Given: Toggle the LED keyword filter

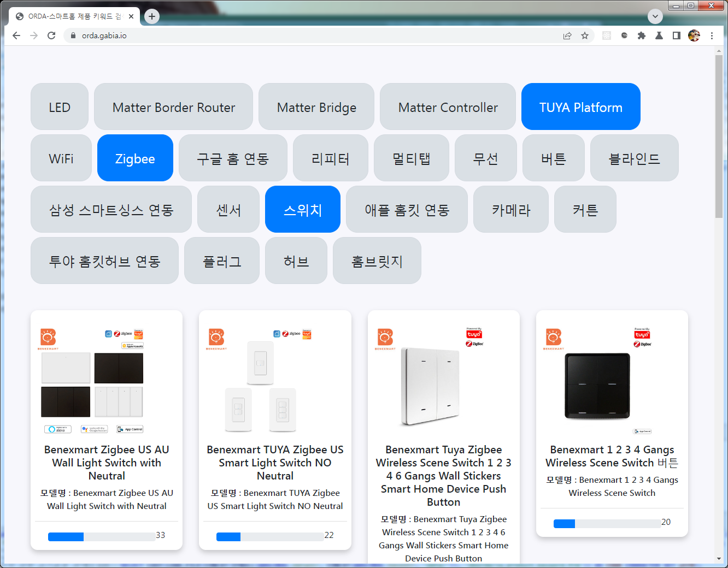Looking at the screenshot, I should coord(60,106).
